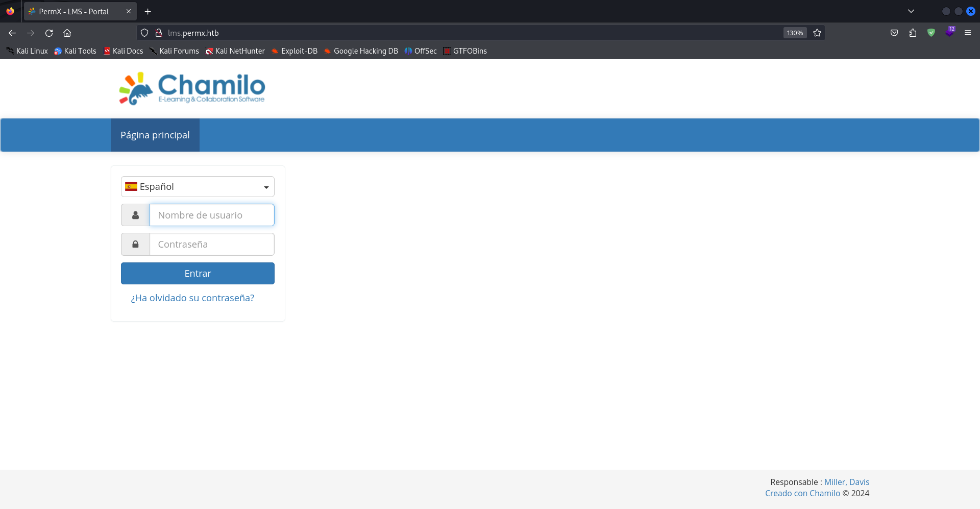Click the Firefox home icon

(x=67, y=33)
